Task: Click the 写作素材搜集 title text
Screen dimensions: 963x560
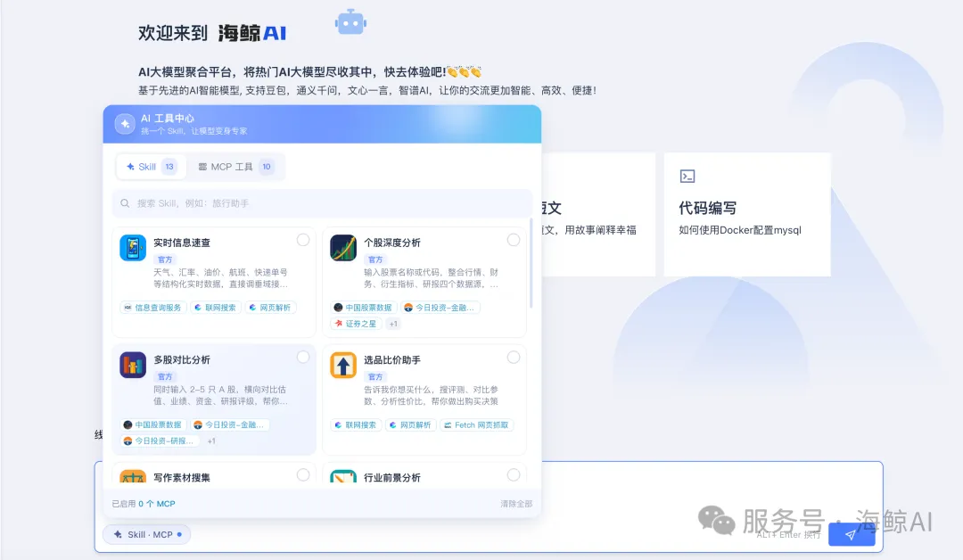Action: (182, 477)
